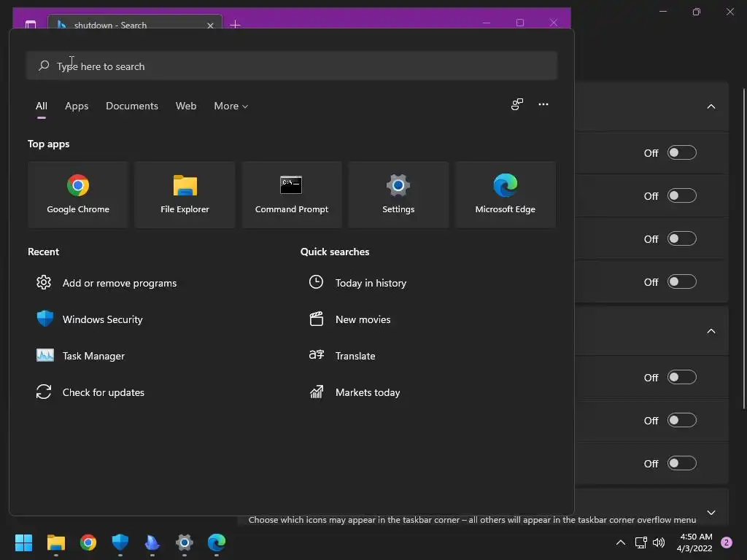Open clock showing 4:50 AM 4/3/2022
The height and width of the screenshot is (560, 747).
coord(694,542)
